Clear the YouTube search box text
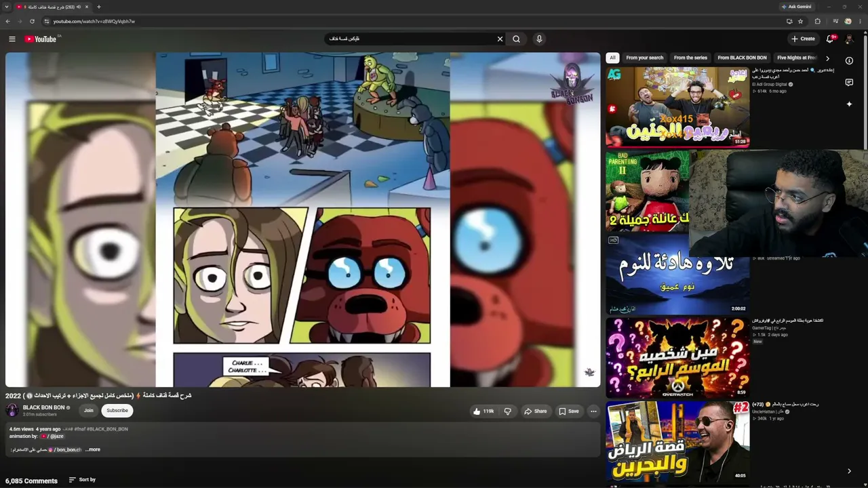The image size is (868, 488). [x=500, y=39]
